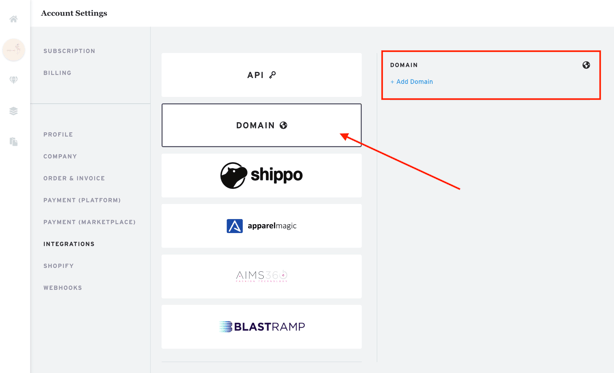The width and height of the screenshot is (614, 373).
Task: Open Shopify settings section
Action: (58, 266)
